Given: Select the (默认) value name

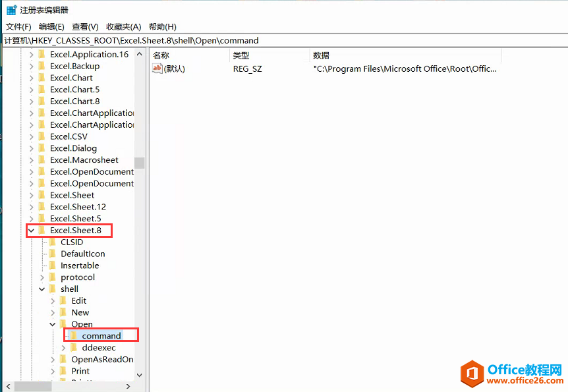Looking at the screenshot, I should click(x=174, y=69).
